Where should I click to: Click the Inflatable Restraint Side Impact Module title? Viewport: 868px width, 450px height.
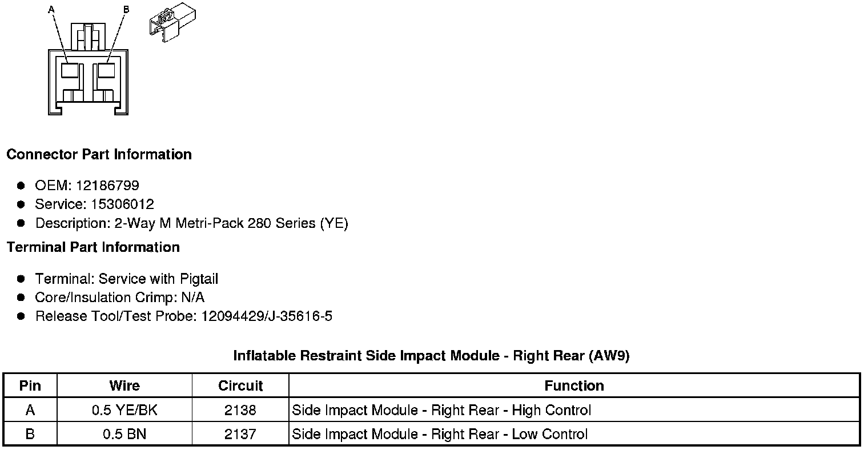point(431,356)
